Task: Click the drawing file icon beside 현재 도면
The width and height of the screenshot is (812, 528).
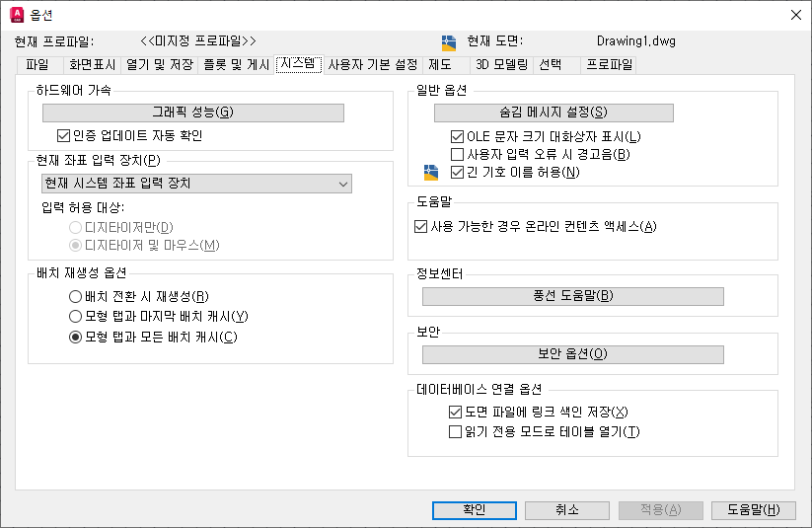Action: (x=449, y=42)
